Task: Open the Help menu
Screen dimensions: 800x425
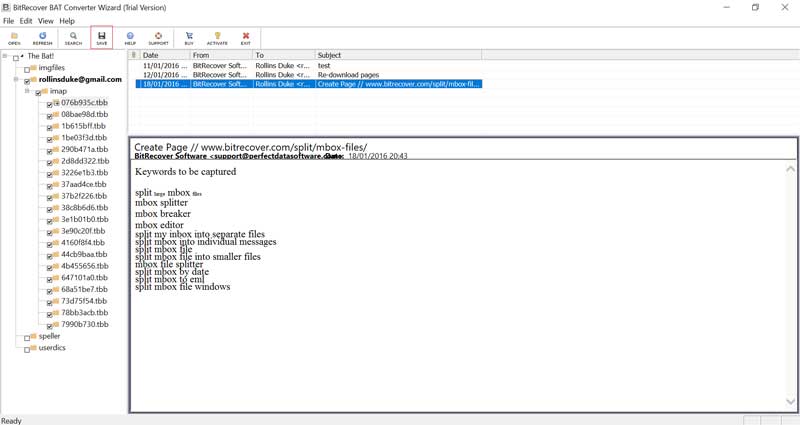Action: [67, 21]
